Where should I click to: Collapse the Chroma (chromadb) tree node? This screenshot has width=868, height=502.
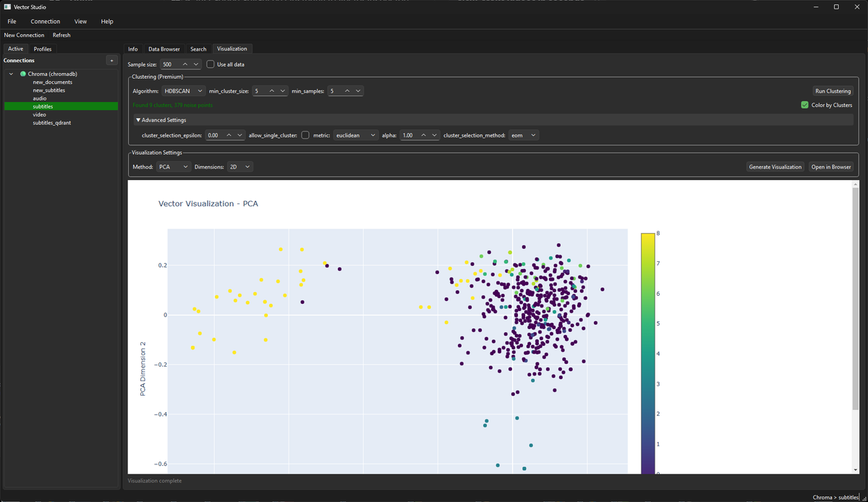point(11,74)
